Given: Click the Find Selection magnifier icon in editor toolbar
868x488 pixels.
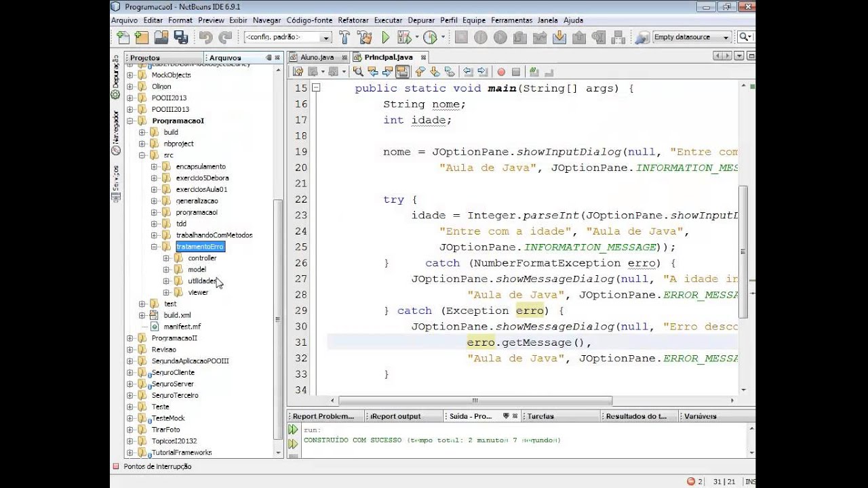Looking at the screenshot, I should point(359,72).
